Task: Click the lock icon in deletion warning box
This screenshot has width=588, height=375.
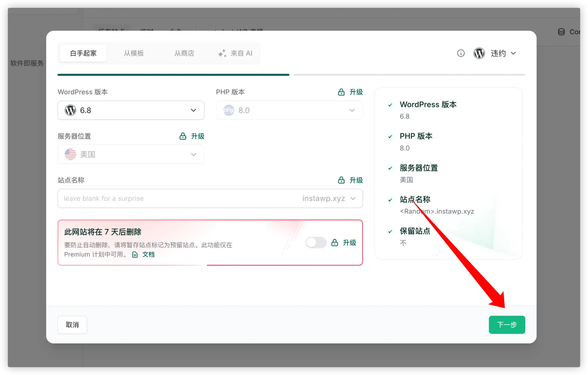Action: tap(334, 243)
